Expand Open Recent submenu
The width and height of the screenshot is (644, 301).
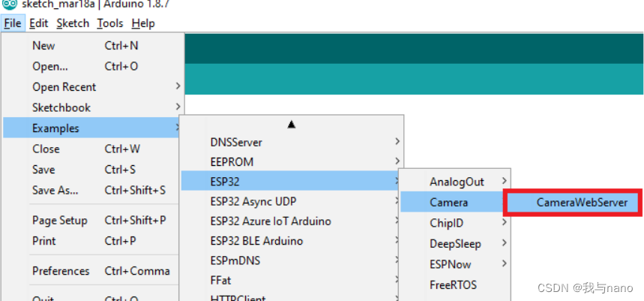93,87
